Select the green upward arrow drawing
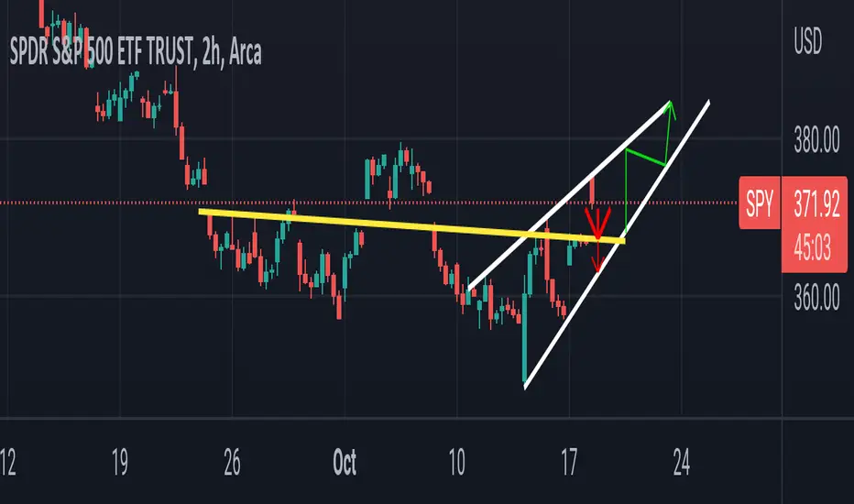 pos(670,134)
